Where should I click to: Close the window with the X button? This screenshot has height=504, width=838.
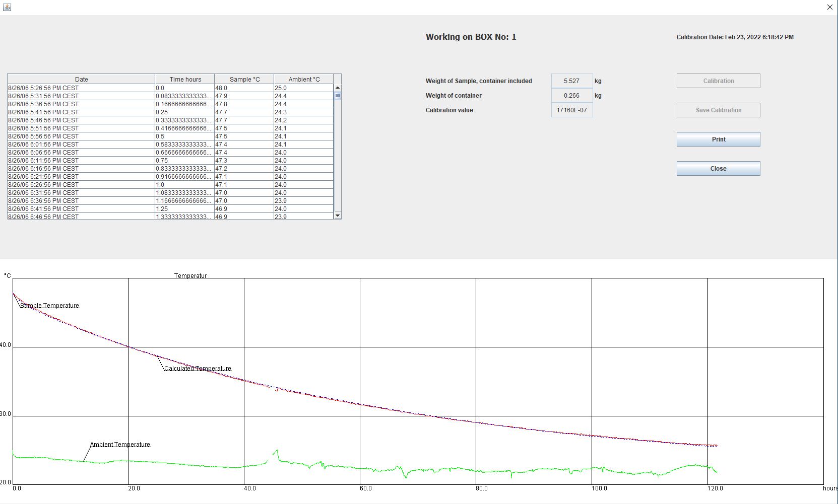(830, 7)
